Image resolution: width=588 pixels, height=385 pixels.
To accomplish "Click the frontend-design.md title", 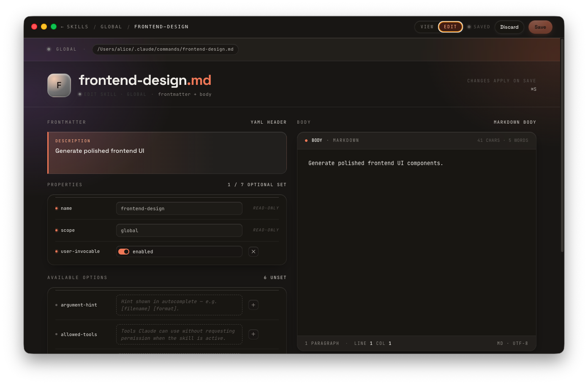I will point(145,80).
